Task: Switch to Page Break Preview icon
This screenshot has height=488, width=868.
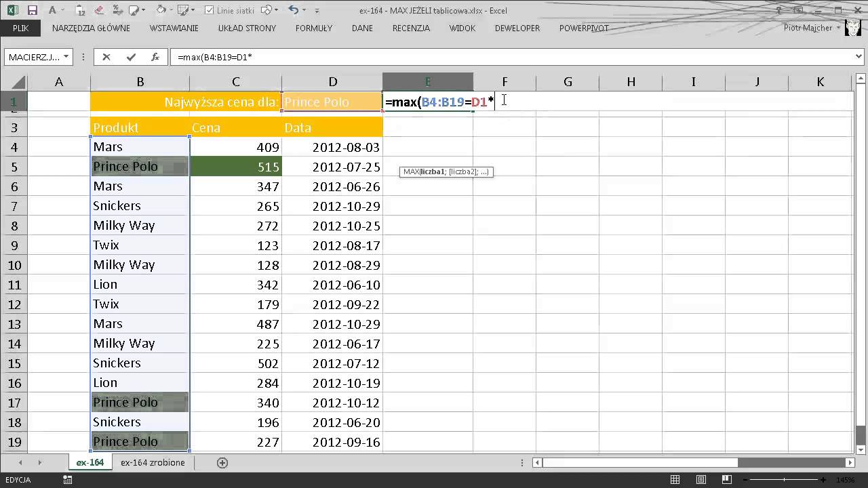Action: 727,480
